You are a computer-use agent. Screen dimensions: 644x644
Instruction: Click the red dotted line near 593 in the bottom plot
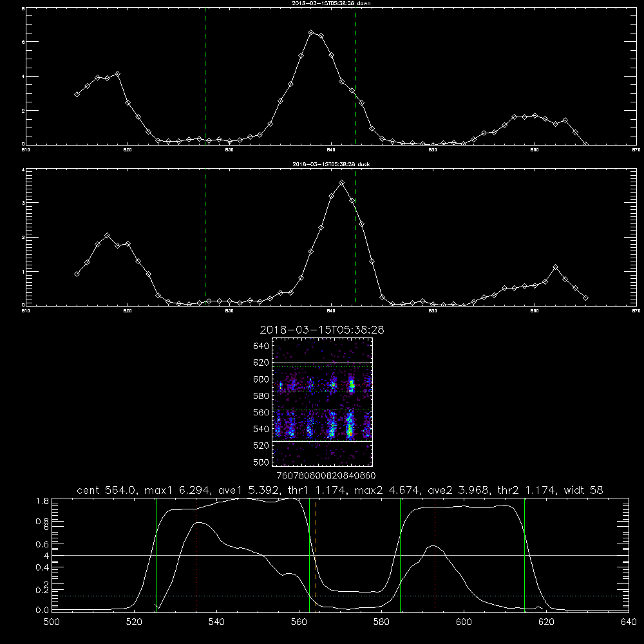coord(435,554)
